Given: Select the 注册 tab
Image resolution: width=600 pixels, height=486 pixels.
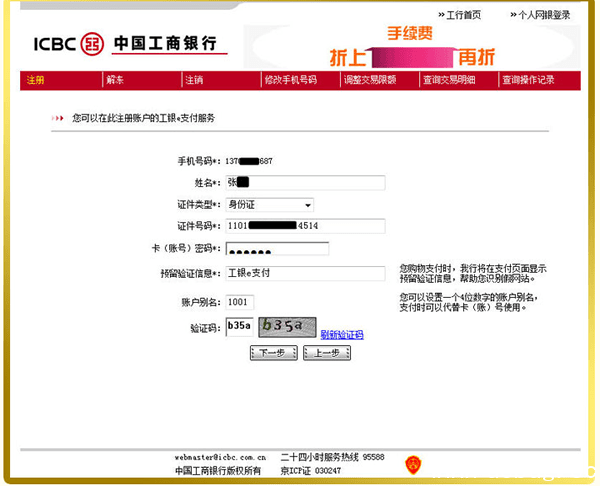Looking at the screenshot, I should 35,80.
